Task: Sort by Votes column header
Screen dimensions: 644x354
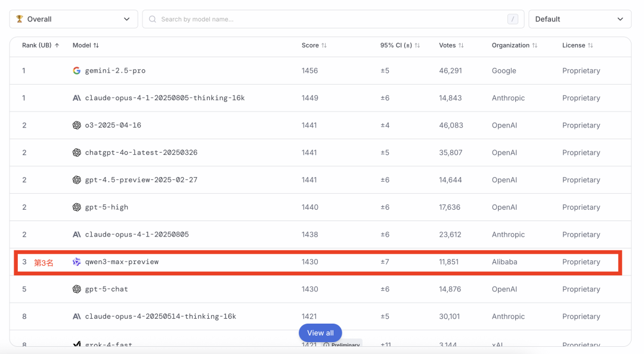Action: pyautogui.click(x=451, y=45)
